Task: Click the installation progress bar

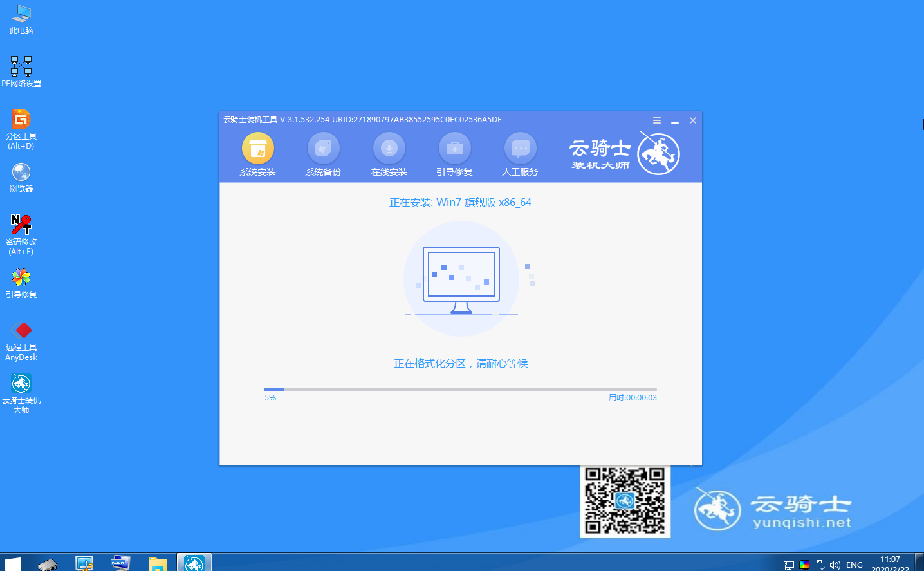Action: [x=460, y=389]
